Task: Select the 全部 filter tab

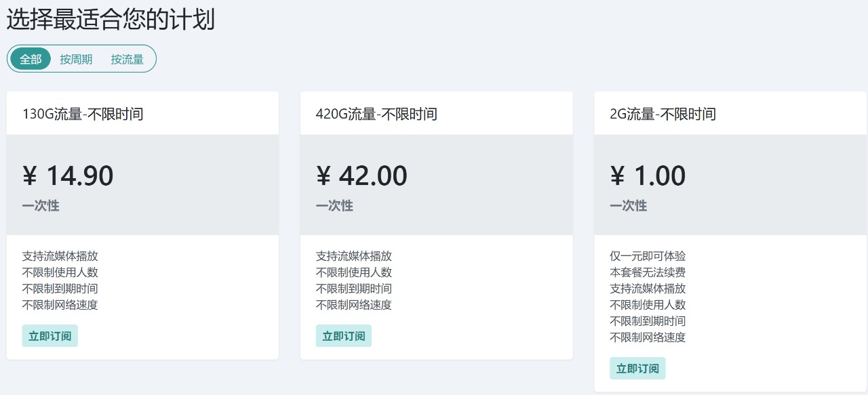Action: 31,59
